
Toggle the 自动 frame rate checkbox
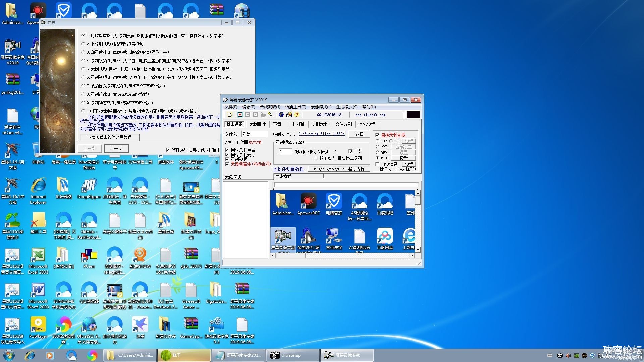coord(351,151)
